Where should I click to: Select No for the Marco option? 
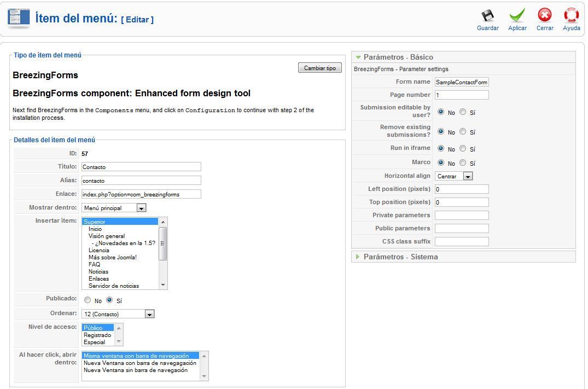click(x=441, y=163)
